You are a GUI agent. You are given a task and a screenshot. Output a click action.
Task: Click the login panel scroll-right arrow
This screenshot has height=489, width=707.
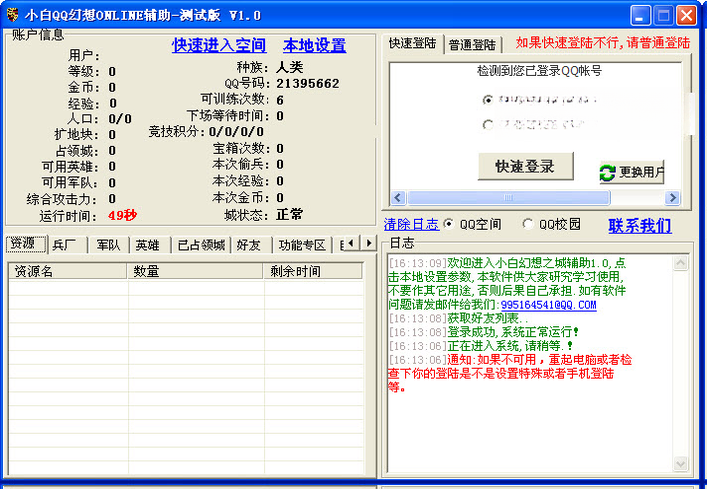(x=672, y=197)
